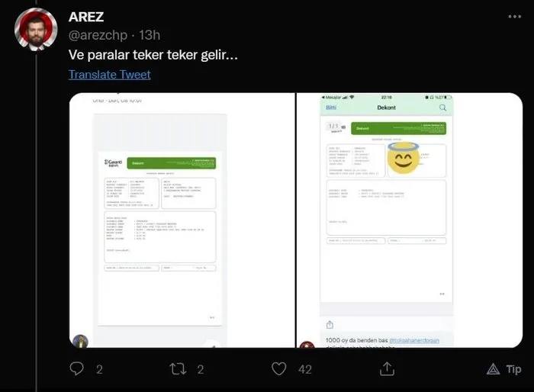Click the @tolgahanerdogan mention link

click(x=414, y=340)
